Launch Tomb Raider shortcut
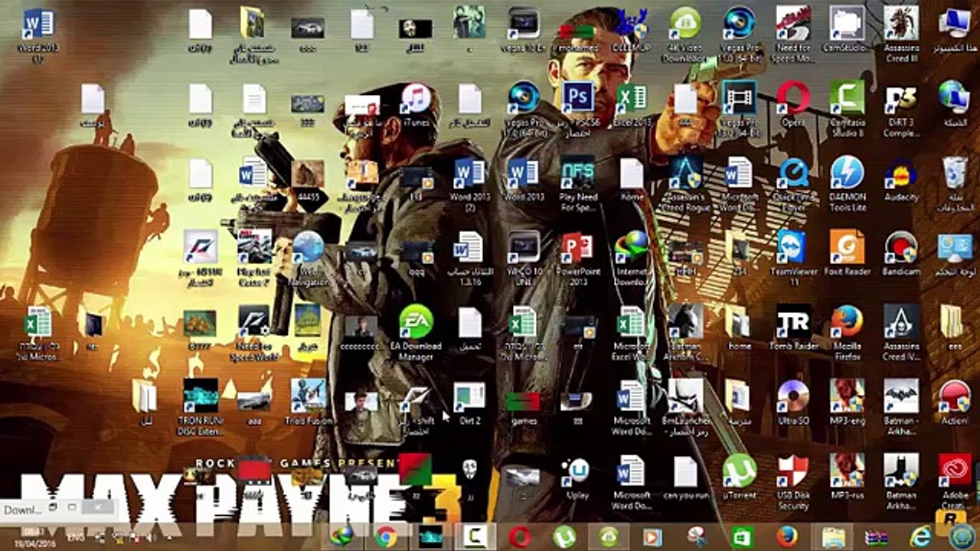The image size is (980, 551). pos(793,329)
